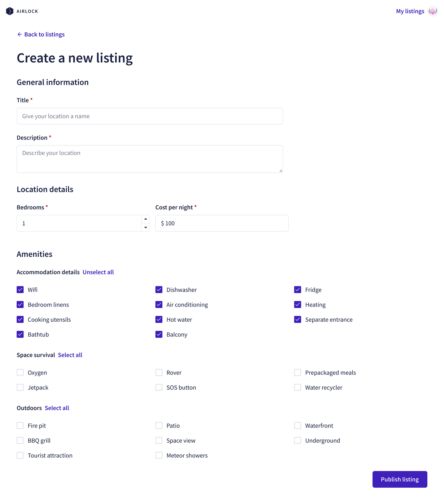Enable the Oxygen amenity

20,372
